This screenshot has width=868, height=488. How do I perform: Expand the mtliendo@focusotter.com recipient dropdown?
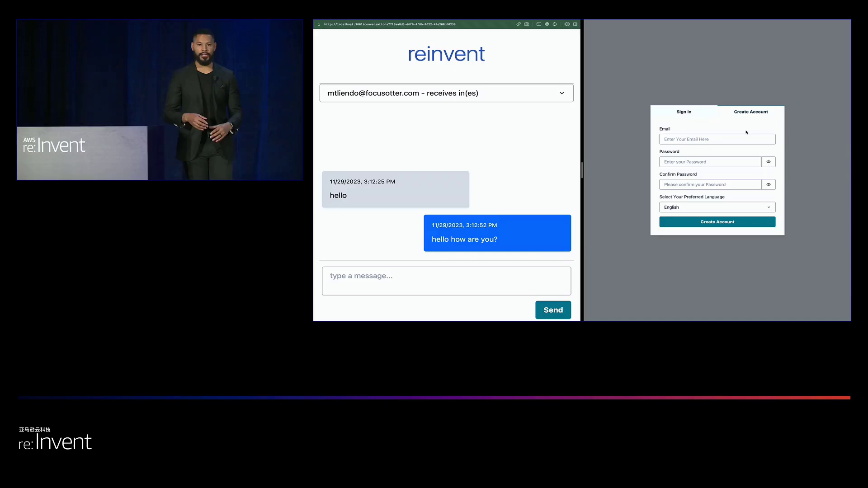[x=446, y=93]
